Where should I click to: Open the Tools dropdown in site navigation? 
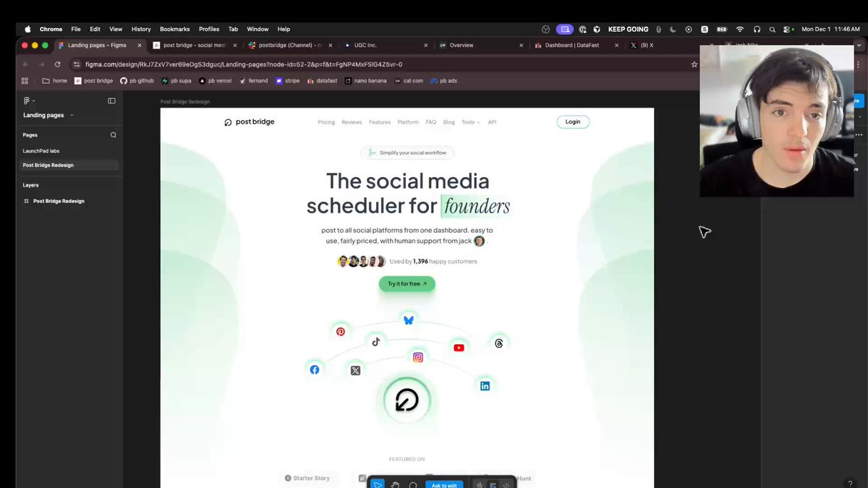(470, 122)
